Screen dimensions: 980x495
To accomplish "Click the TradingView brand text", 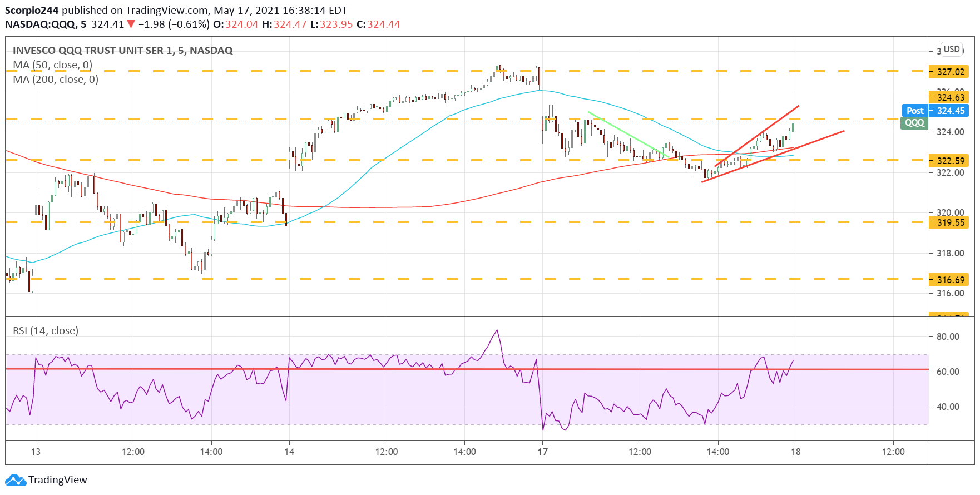I will point(58,480).
